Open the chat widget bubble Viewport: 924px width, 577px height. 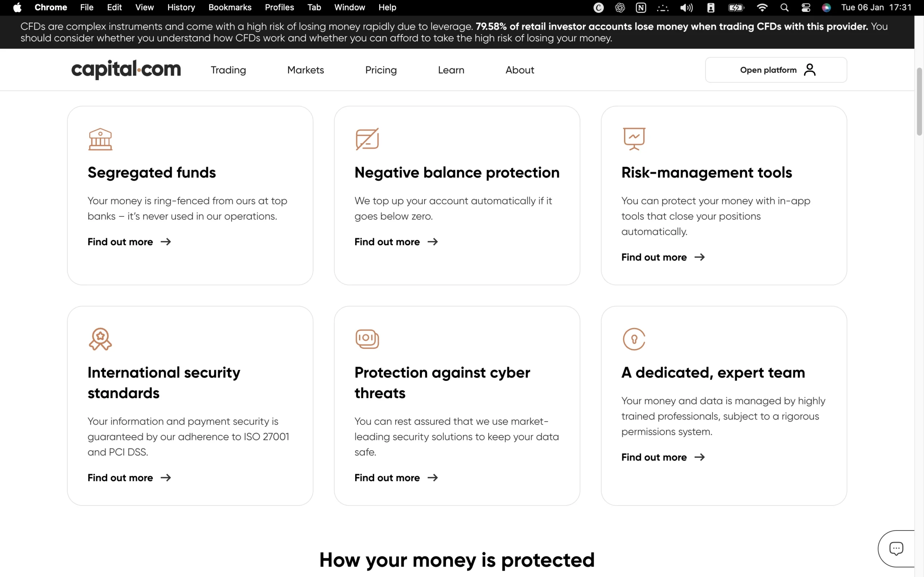click(896, 549)
